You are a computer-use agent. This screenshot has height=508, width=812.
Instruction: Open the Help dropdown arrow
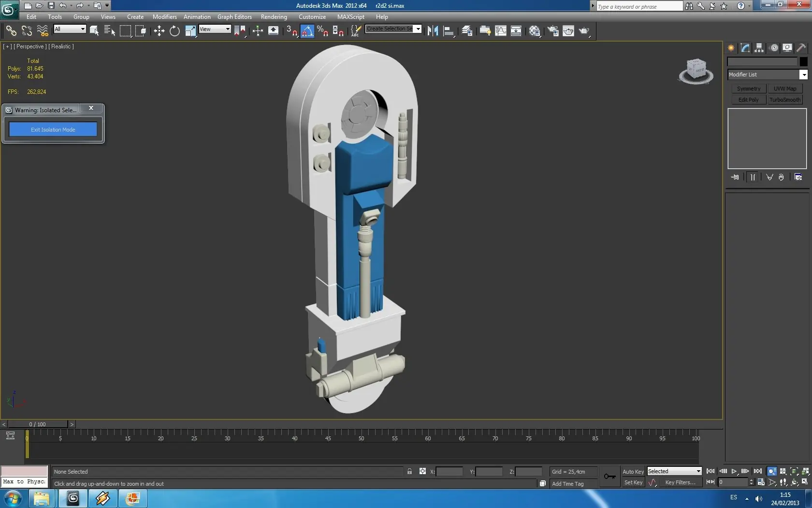[750, 6]
